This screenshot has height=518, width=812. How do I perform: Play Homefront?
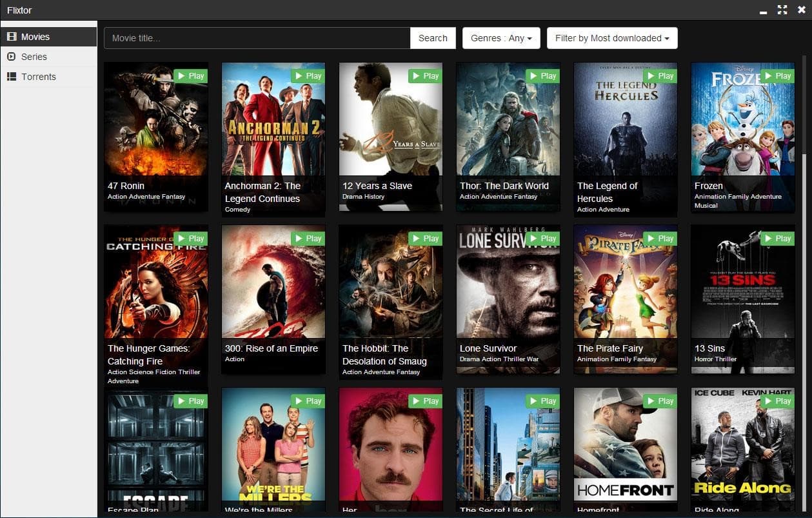(660, 401)
